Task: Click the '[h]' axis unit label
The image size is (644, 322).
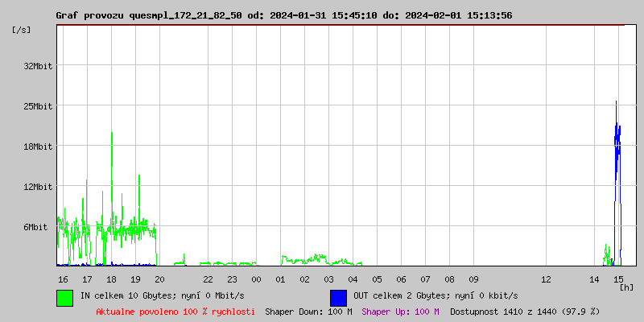Action: tap(627, 287)
